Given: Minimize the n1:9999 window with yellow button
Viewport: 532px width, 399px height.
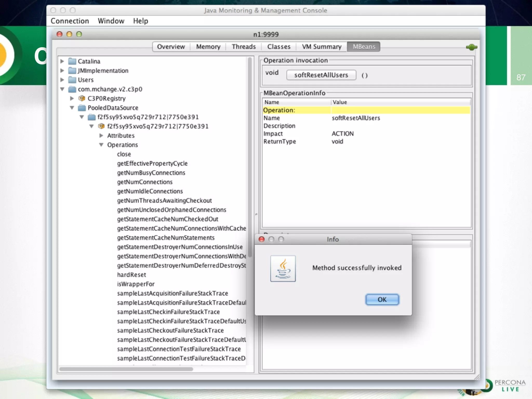Looking at the screenshot, I should coord(69,34).
